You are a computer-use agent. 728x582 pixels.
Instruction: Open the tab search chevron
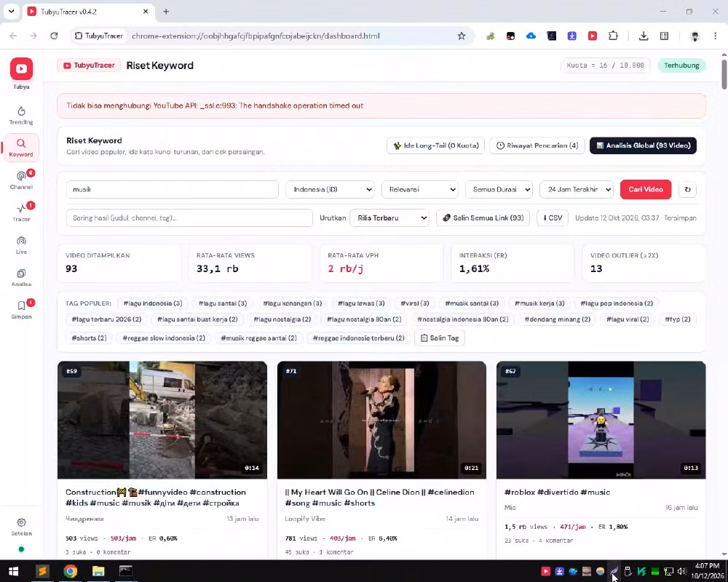point(11,11)
